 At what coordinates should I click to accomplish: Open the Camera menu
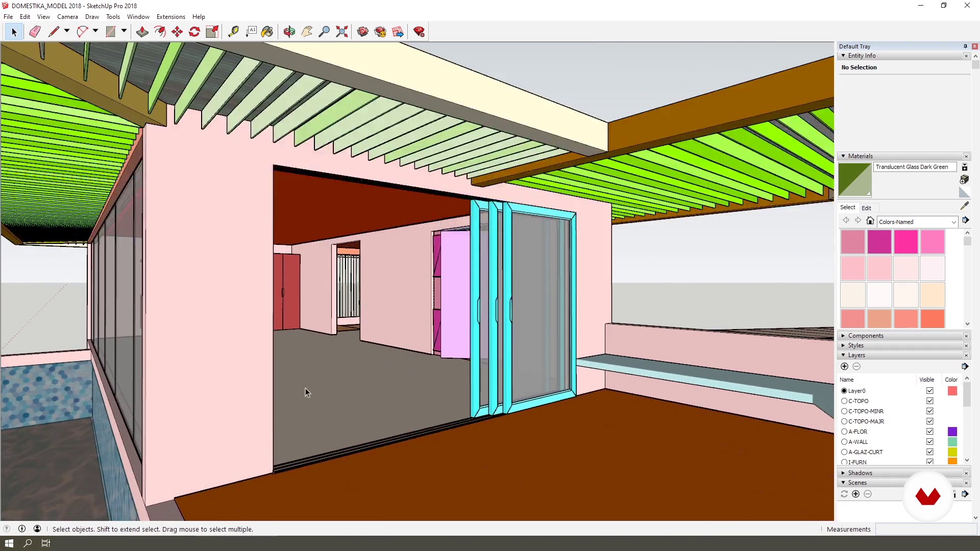click(67, 17)
